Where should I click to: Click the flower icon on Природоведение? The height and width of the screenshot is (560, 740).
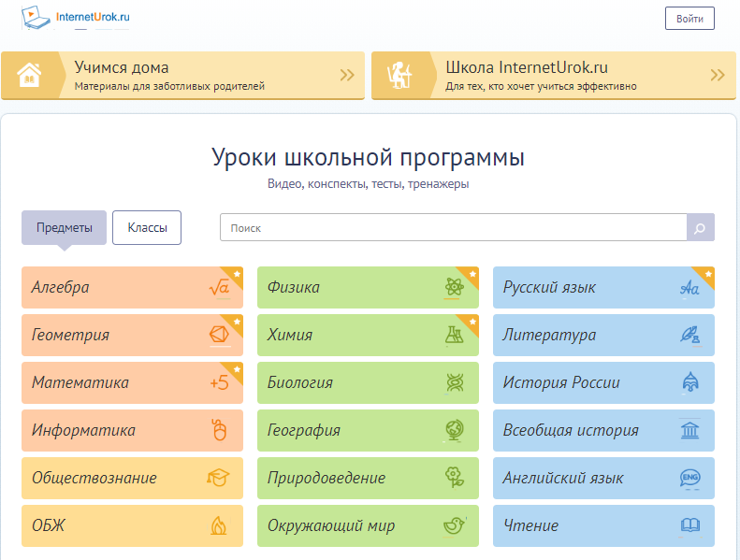pos(455,477)
